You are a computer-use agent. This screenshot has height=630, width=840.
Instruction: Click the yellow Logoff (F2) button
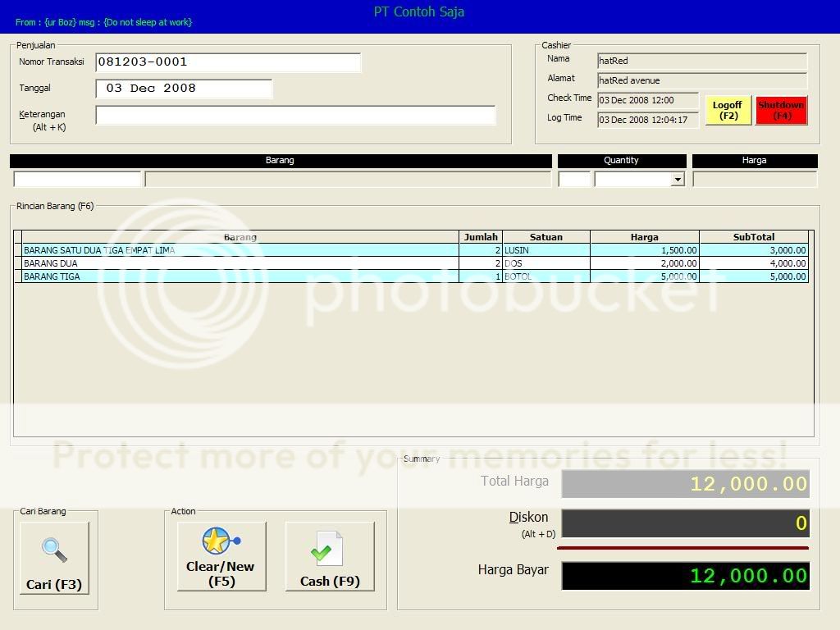pos(728,110)
